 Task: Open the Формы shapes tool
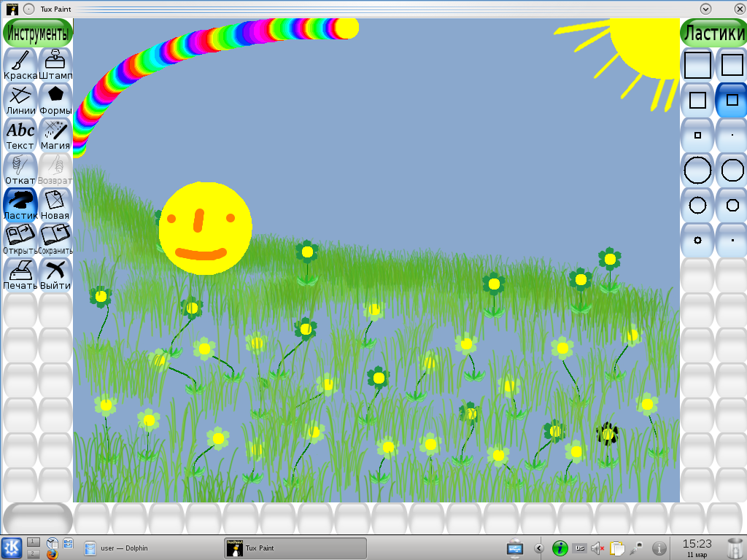[55, 99]
